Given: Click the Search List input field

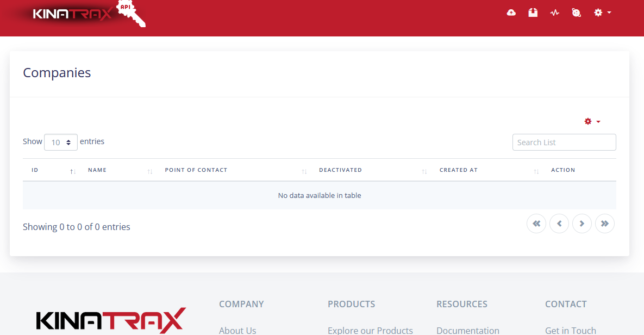Looking at the screenshot, I should pyautogui.click(x=564, y=142).
